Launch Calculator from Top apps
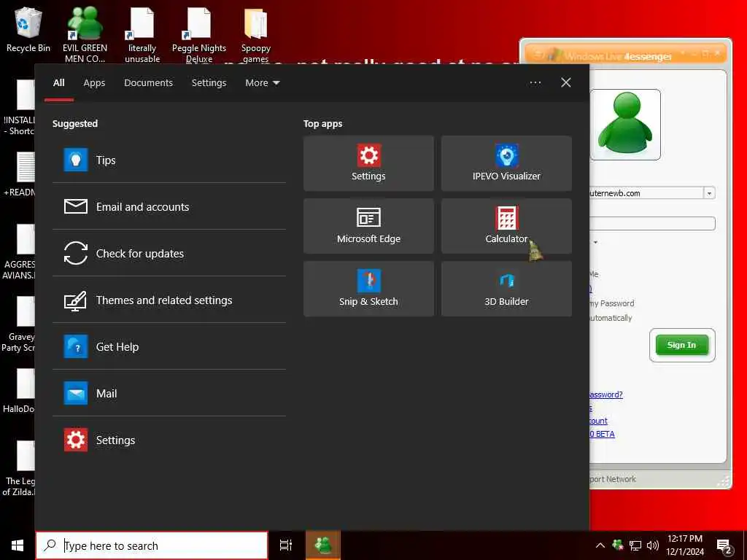747x560 pixels. 506,226
